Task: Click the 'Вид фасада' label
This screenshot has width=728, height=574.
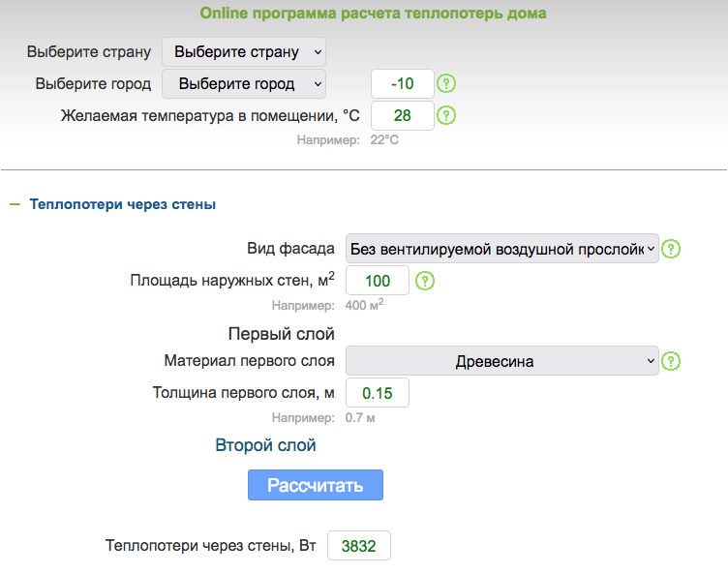Action: (x=290, y=249)
